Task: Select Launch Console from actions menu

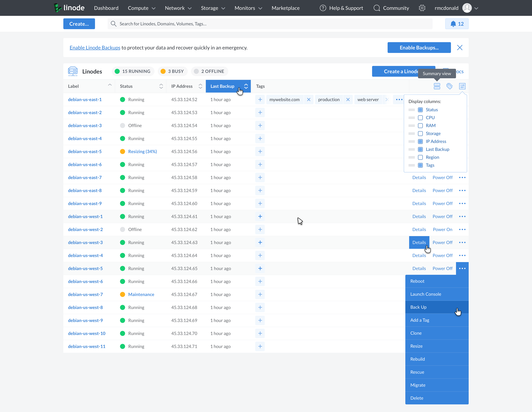Action: (437, 294)
